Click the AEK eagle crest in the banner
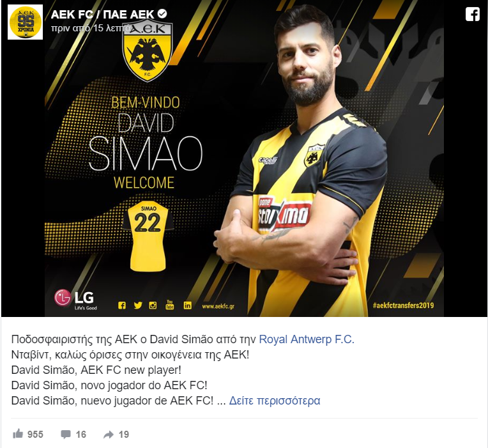The width and height of the screenshot is (488, 448). coord(147,50)
